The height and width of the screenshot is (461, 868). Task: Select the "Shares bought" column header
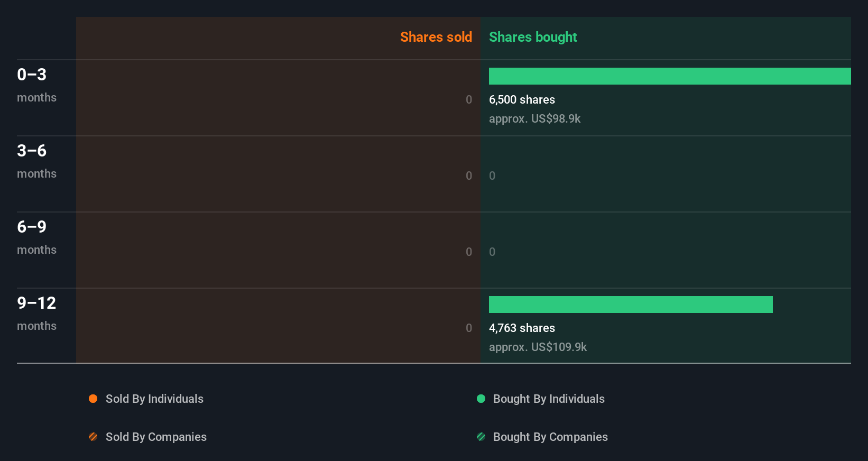click(x=533, y=37)
